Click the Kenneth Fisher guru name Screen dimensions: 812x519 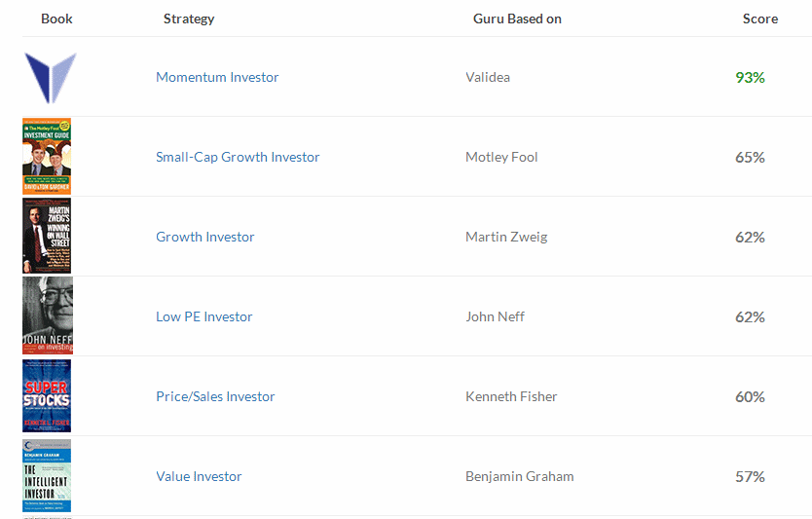[511, 396]
